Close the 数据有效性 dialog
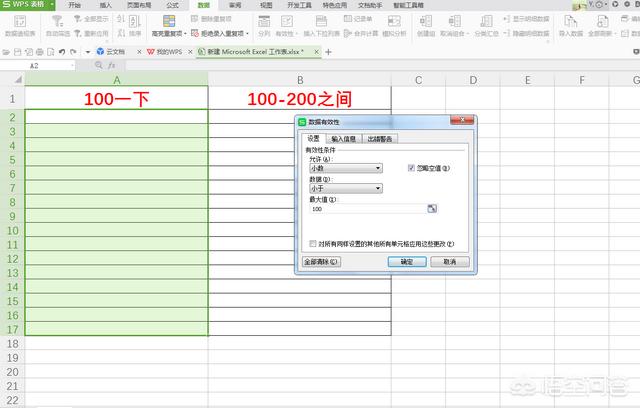Viewport: 640px width, 408px height. pos(462,120)
